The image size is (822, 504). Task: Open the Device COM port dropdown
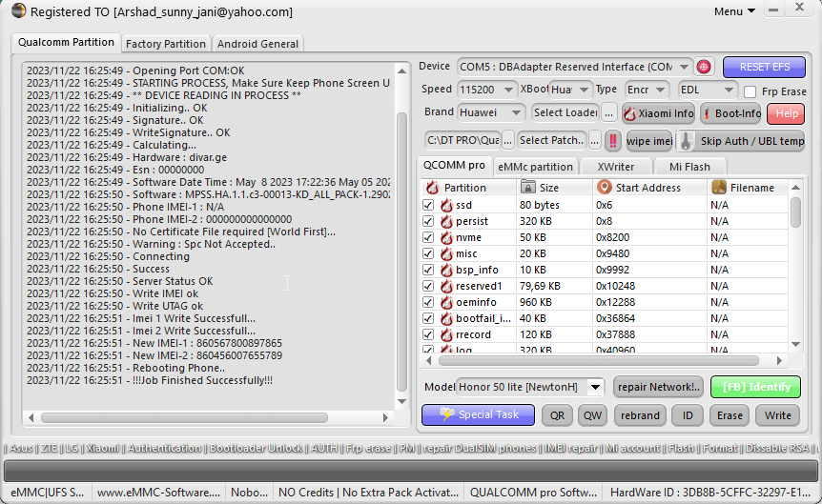point(684,67)
